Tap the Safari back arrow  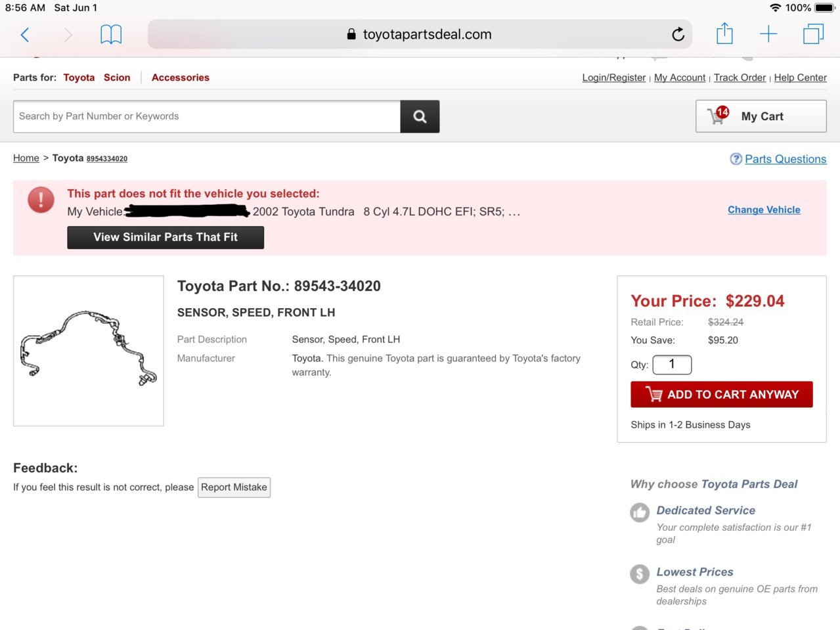pyautogui.click(x=25, y=35)
